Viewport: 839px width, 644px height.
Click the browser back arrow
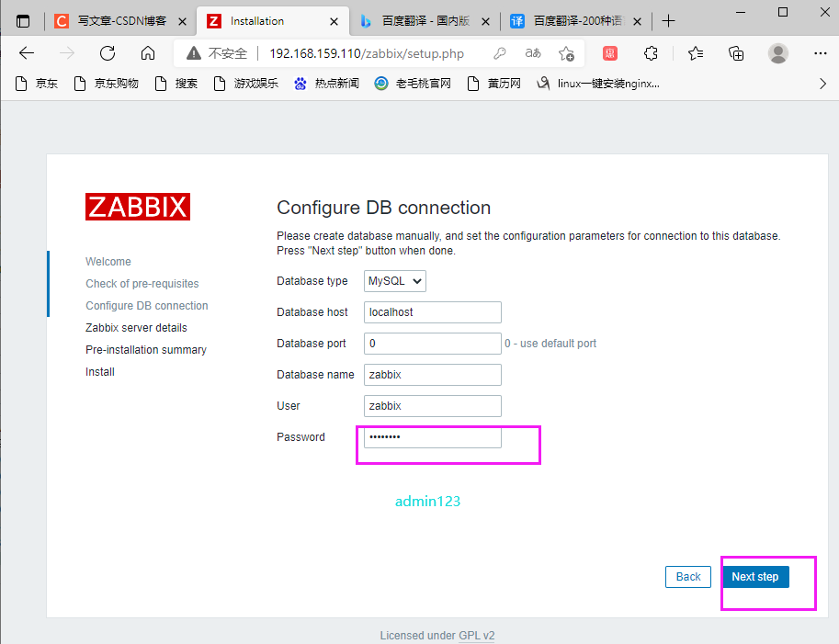(27, 53)
